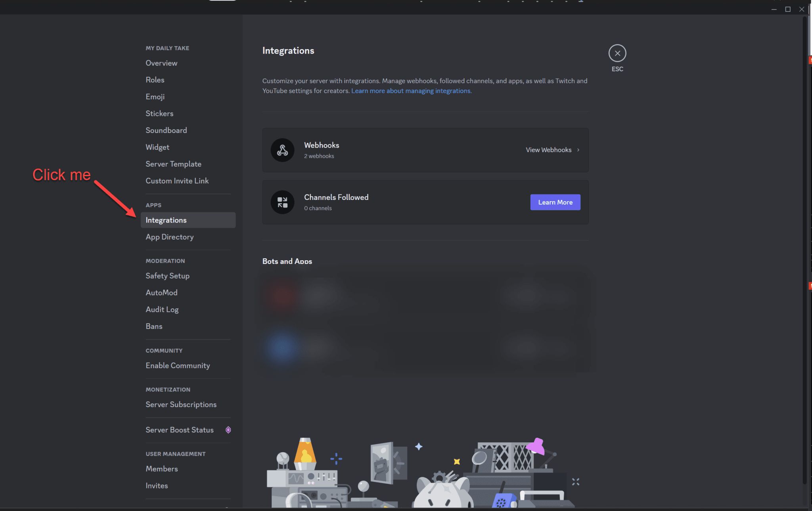Viewport: 812px width, 511px height.
Task: Open the Soundboard settings
Action: (166, 130)
